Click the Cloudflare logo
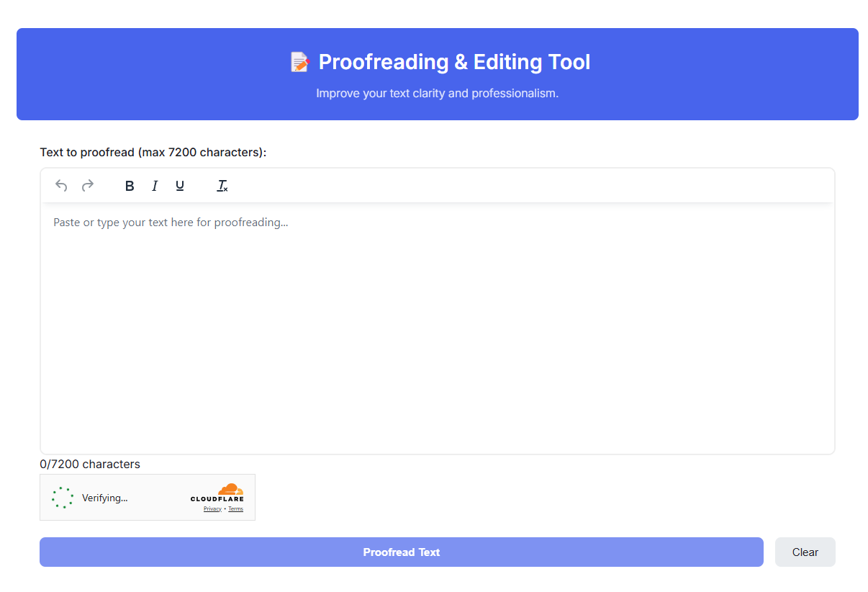Screen dimensions: 868x592 [x=217, y=493]
